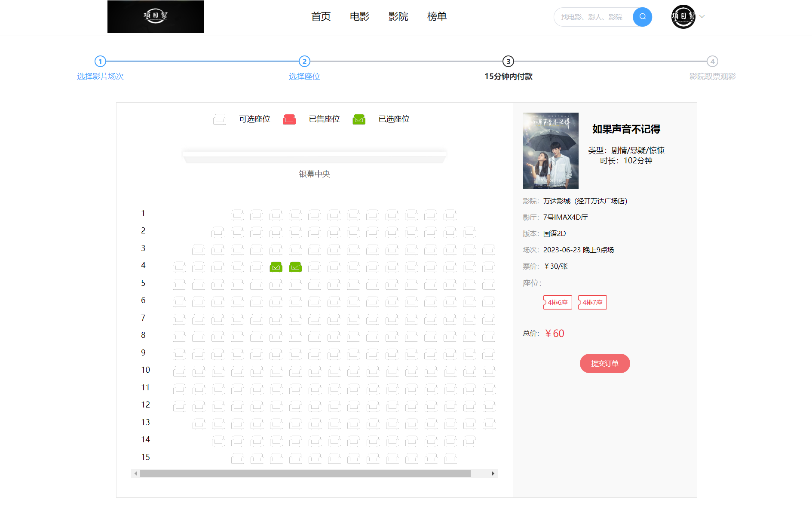Click the hall name 7号IMAX4D厅
The width and height of the screenshot is (812, 524).
[565, 217]
